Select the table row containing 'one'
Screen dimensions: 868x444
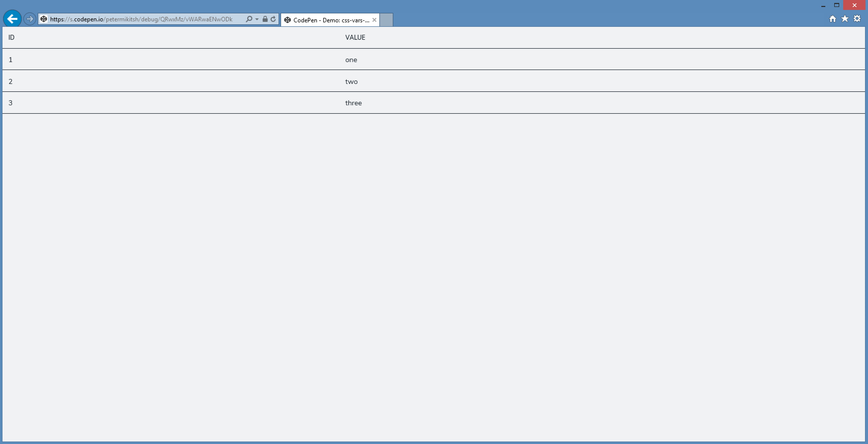351,60
